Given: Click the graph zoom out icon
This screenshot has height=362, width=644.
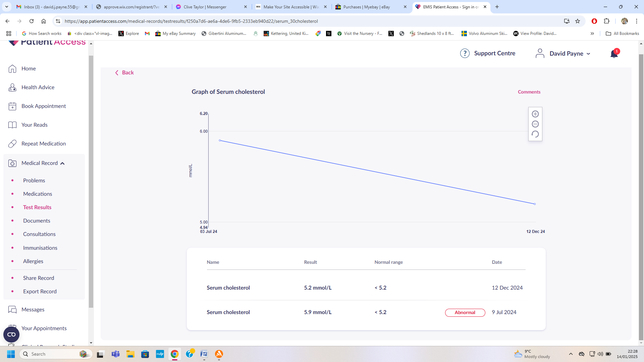Looking at the screenshot, I should click(535, 124).
